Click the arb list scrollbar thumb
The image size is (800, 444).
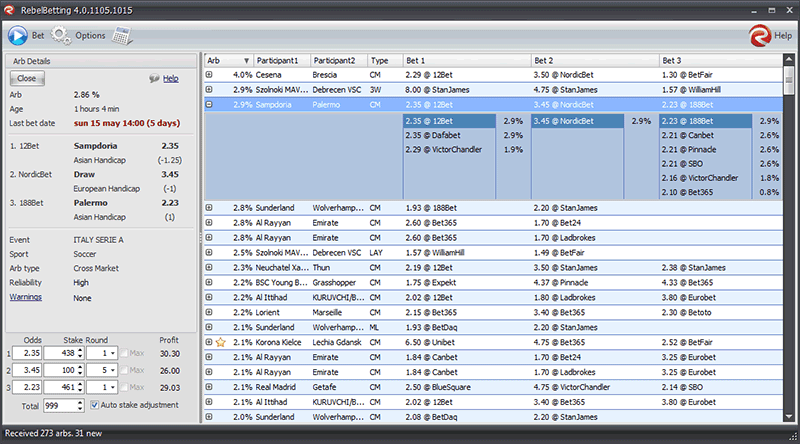pos(789,81)
